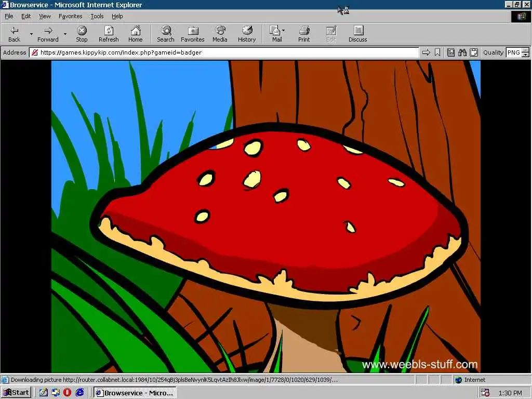Open the File menu
The height and width of the screenshot is (399, 532).
point(9,16)
